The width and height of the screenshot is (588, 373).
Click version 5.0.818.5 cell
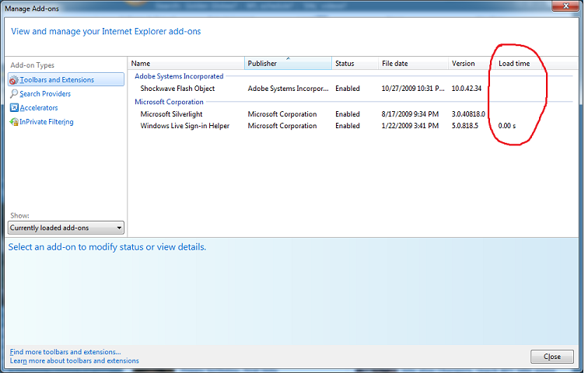pyautogui.click(x=465, y=126)
